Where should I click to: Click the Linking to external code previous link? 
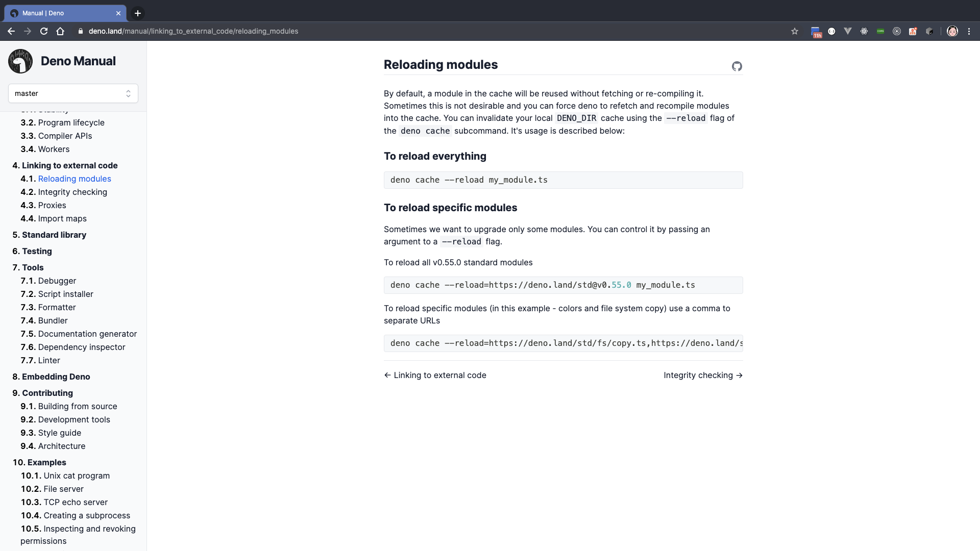[435, 375]
